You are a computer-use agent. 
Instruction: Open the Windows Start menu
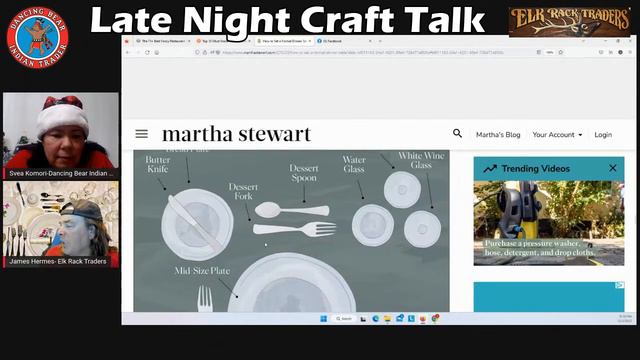click(x=324, y=319)
